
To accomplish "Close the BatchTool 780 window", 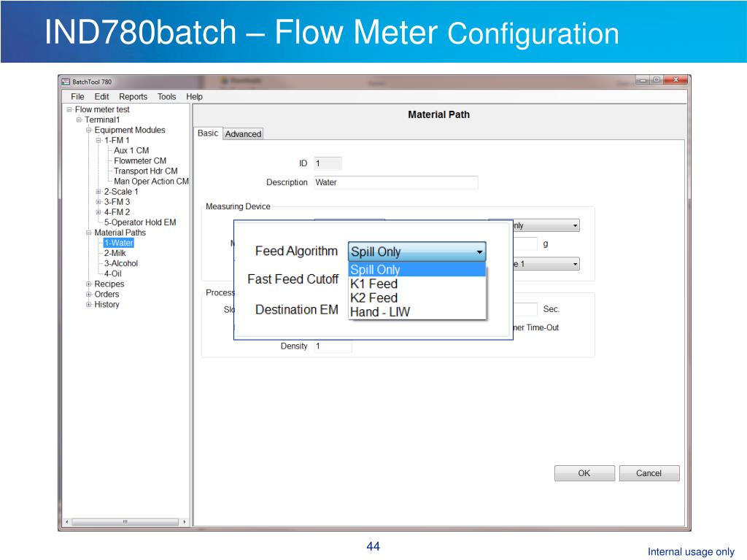I will point(676,80).
